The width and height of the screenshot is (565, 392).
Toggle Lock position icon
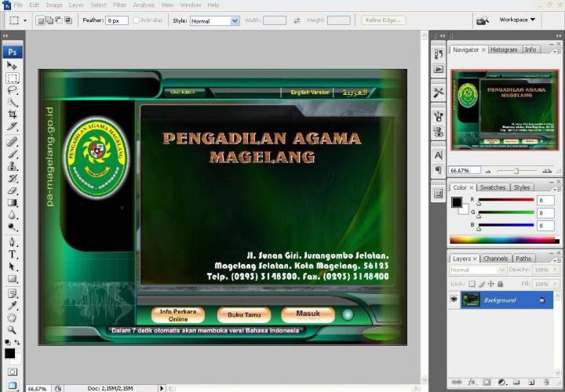click(490, 284)
